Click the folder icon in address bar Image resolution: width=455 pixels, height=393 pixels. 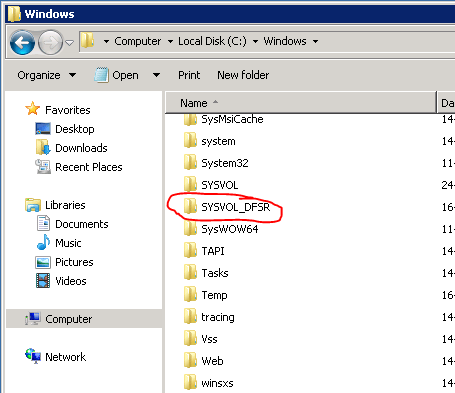pyautogui.click(x=88, y=41)
